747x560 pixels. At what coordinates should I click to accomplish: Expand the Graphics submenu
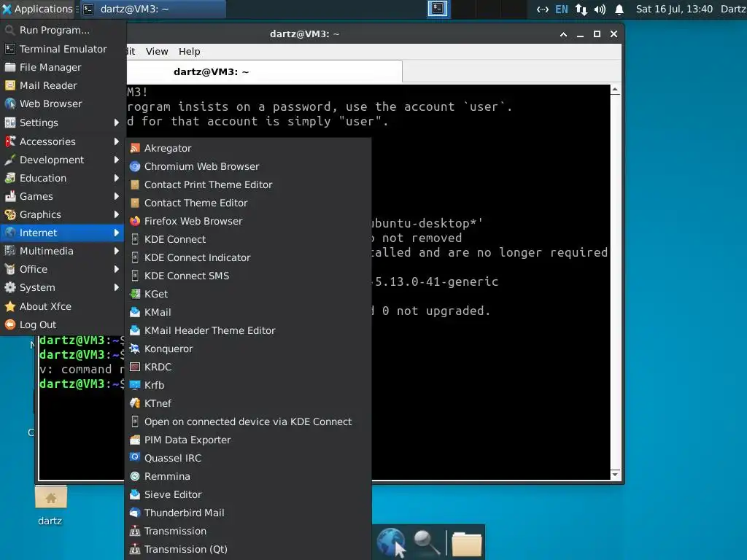click(62, 215)
